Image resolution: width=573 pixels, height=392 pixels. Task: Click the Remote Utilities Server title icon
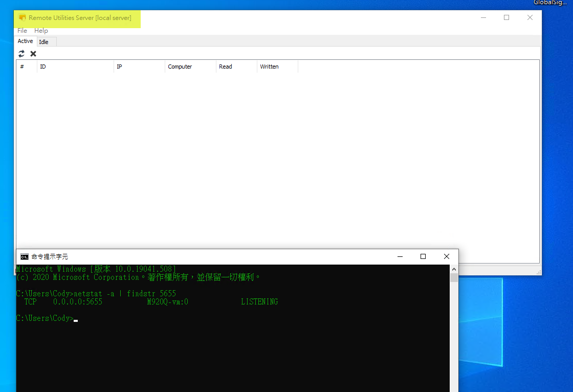coord(22,18)
